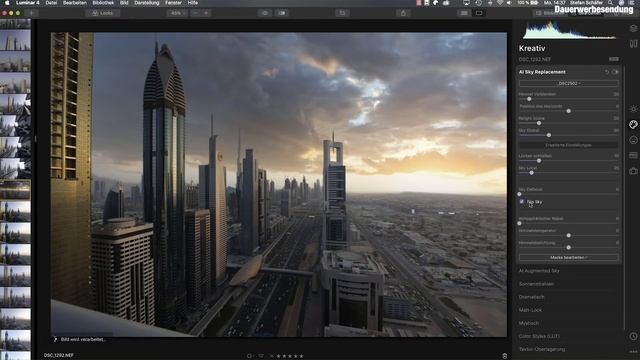Viewport: 640px width, 360px height.
Task: Click the Atmosphärischer Nebel slider handle
Action: (519, 223)
